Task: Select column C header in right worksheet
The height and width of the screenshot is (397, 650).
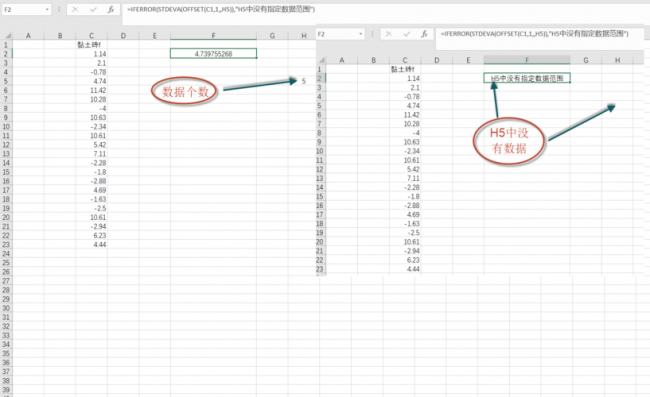Action: click(x=405, y=60)
